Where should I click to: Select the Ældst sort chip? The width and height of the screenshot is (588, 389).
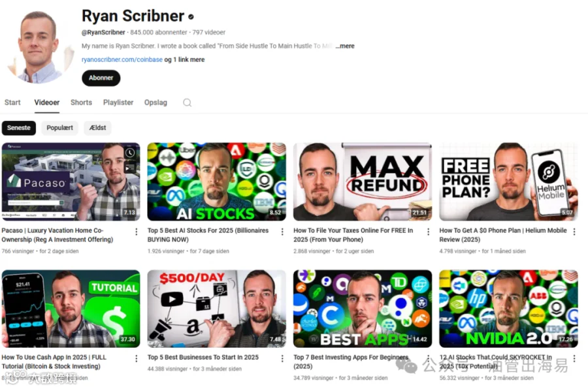pos(97,128)
